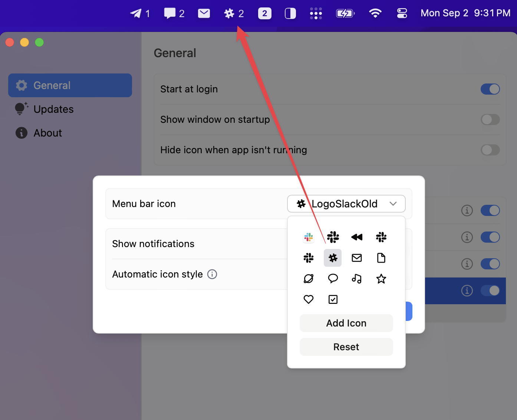Viewport: 517px width, 420px height.
Task: Click the Automatic icon style label
Action: 158,274
